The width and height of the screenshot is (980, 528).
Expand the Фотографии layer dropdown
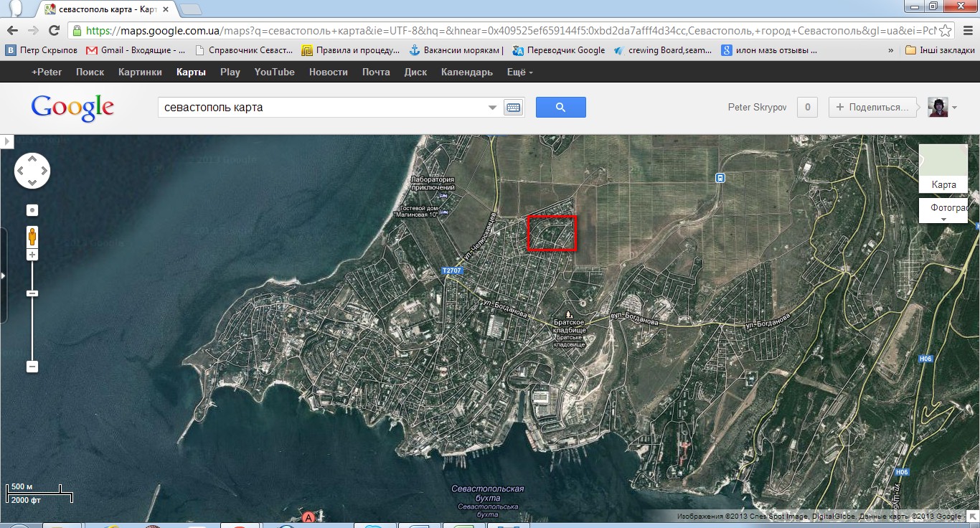click(x=943, y=210)
